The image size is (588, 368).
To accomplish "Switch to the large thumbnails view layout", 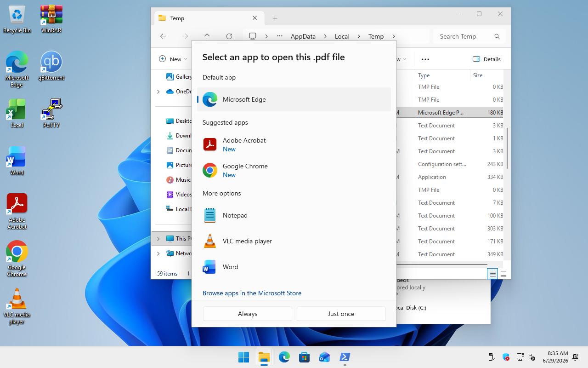I will click(x=503, y=274).
